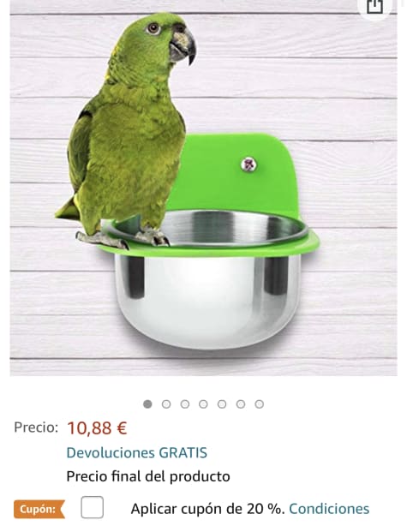Image resolution: width=407 pixels, height=532 pixels.
Task: Open the last (seventh) carousel dot
Action: 260,404
